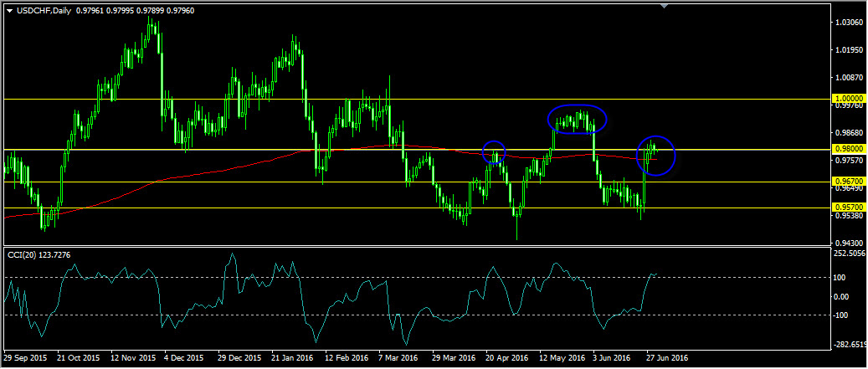Click the 29 Dec 2015 date label
This screenshot has height=369, width=868.
(239, 358)
